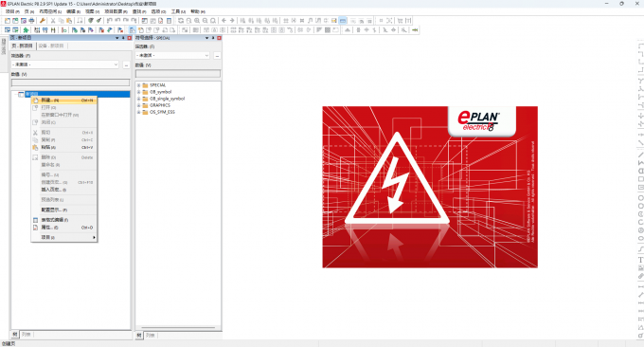Open the 选项 menu in the menu bar
Image resolution: width=644 pixels, height=347 pixels.
[x=158, y=11]
